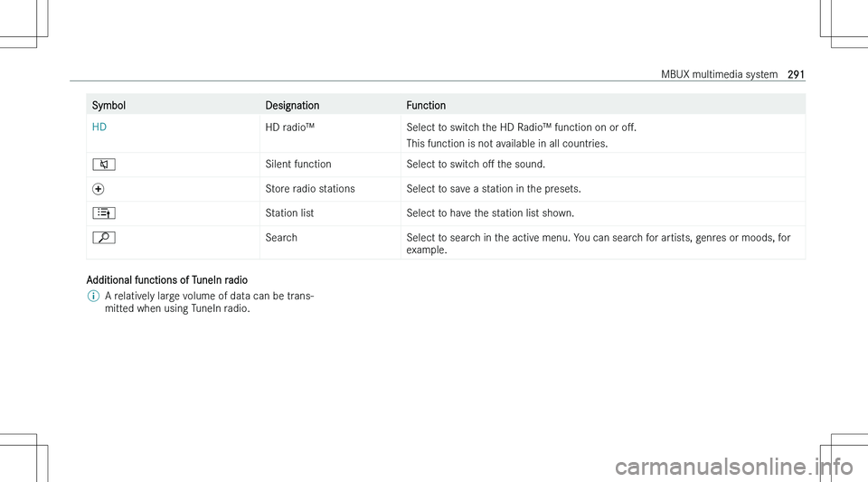Click the info circle icon by TuneIn note
Screen dimensions: 868x482
click(x=93, y=296)
